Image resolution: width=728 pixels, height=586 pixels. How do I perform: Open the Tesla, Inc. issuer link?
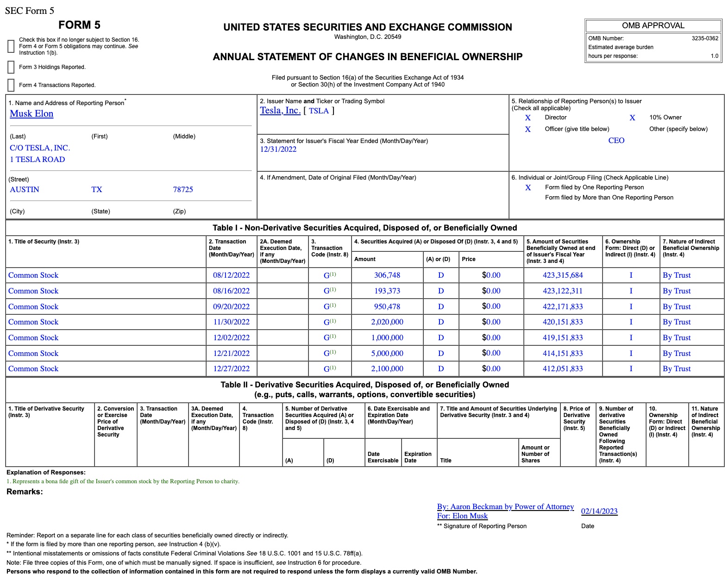pos(280,111)
